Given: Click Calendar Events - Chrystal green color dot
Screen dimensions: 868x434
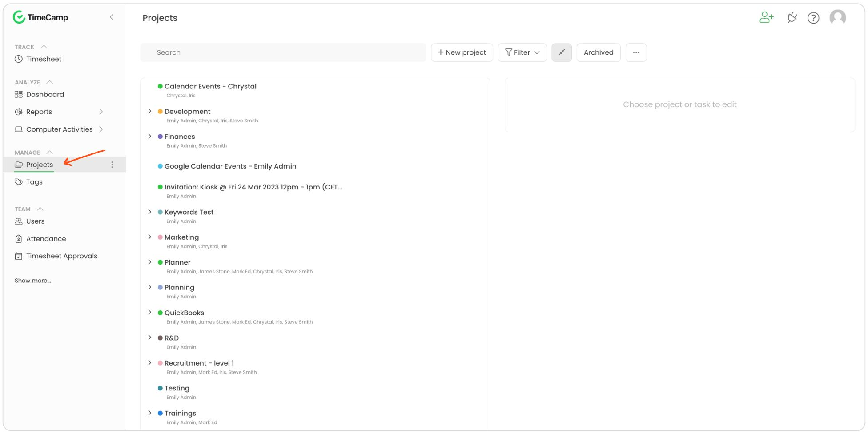Looking at the screenshot, I should coord(160,86).
